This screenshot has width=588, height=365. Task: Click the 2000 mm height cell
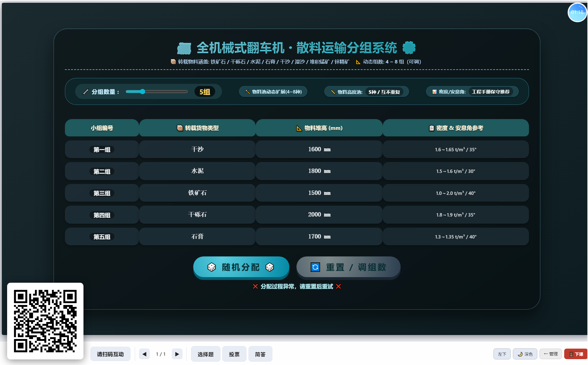pyautogui.click(x=319, y=215)
